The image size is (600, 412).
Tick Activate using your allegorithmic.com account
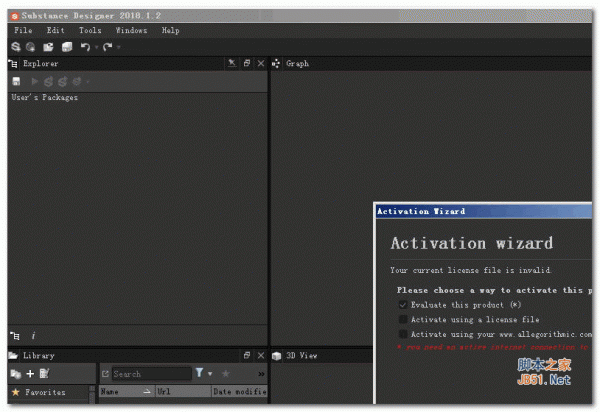402,334
